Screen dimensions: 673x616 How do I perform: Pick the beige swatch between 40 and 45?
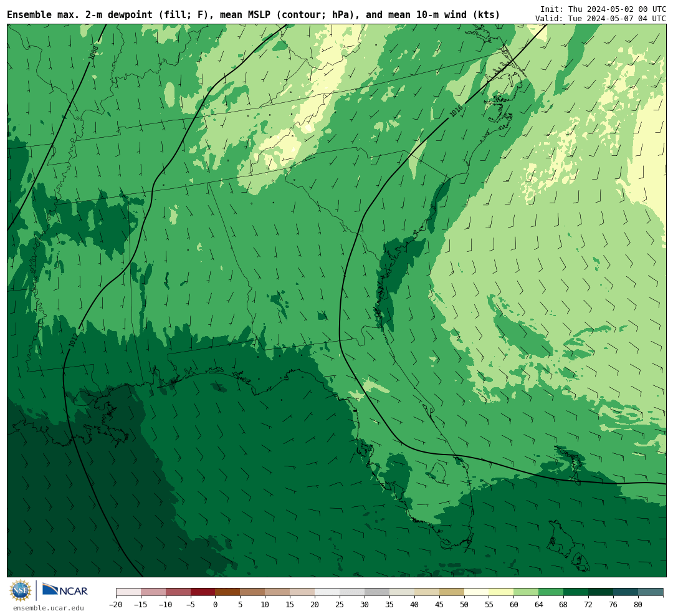pyautogui.click(x=427, y=592)
